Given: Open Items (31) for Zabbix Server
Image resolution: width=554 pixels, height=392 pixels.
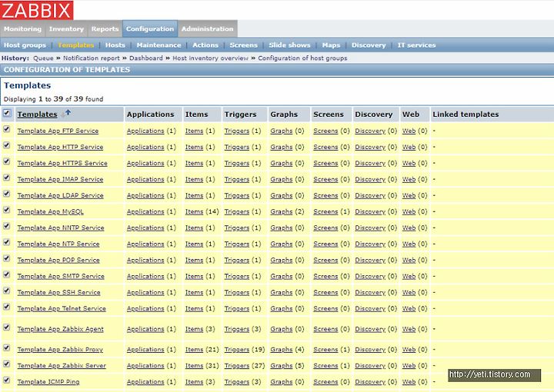Looking at the screenshot, I should click(194, 366).
